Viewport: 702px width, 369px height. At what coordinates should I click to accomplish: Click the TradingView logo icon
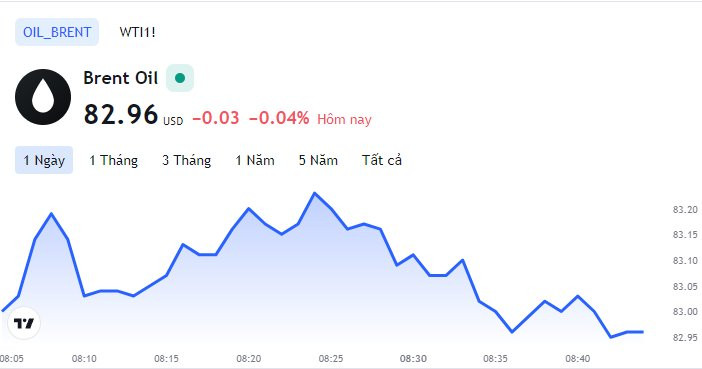[24, 323]
